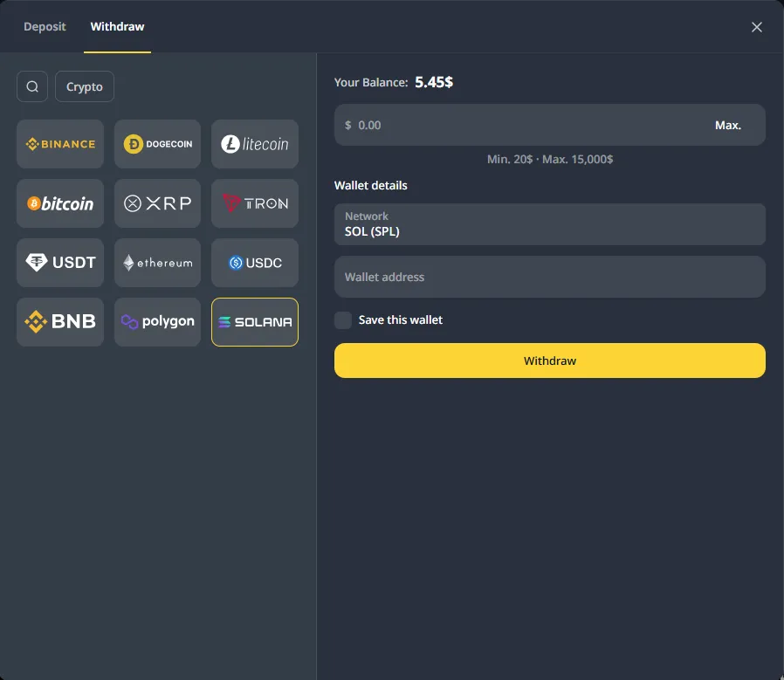This screenshot has width=784, height=680.
Task: Click the Max. amount button
Action: click(x=727, y=125)
